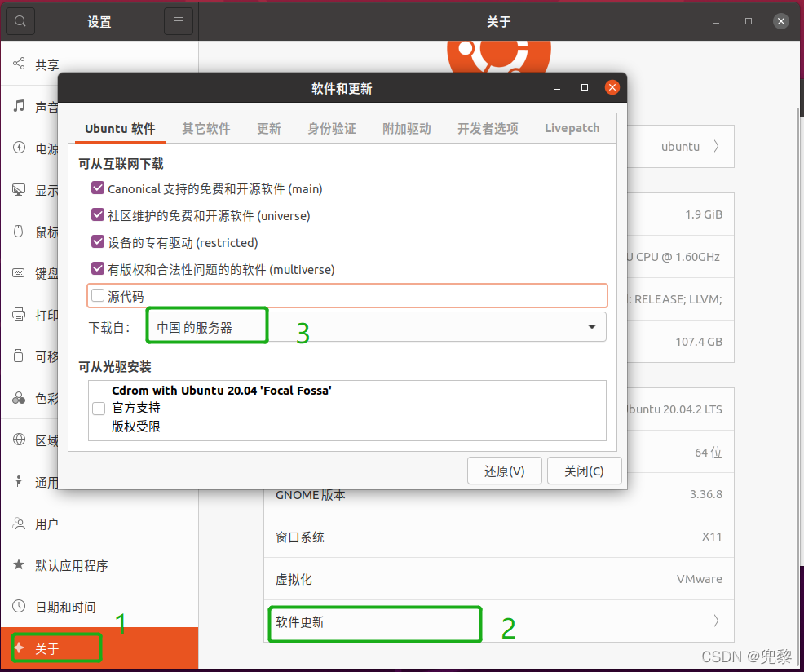
Task: Click the GNOME 版本 row
Action: pyautogui.click(x=499, y=494)
